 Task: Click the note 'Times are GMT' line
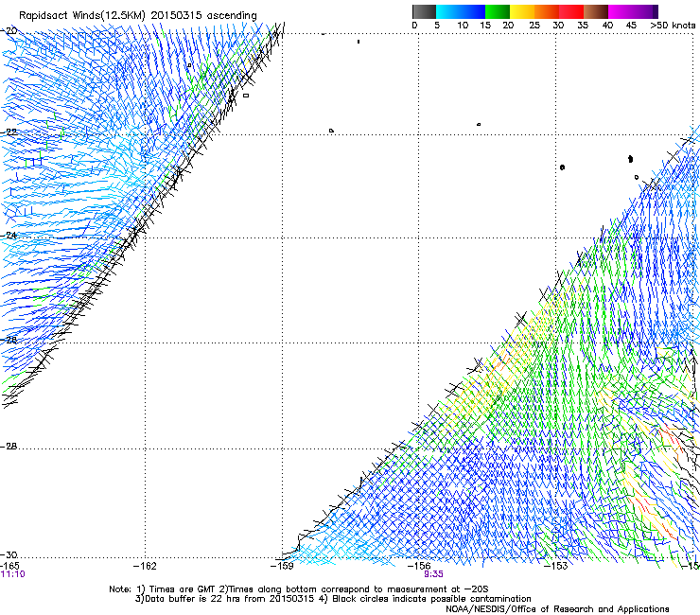click(299, 589)
